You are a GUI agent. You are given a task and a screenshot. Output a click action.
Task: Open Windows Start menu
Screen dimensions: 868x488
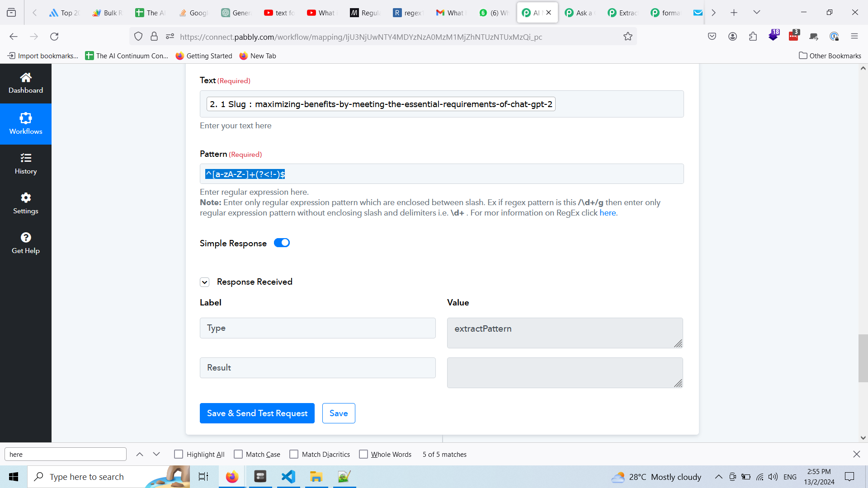point(14,477)
